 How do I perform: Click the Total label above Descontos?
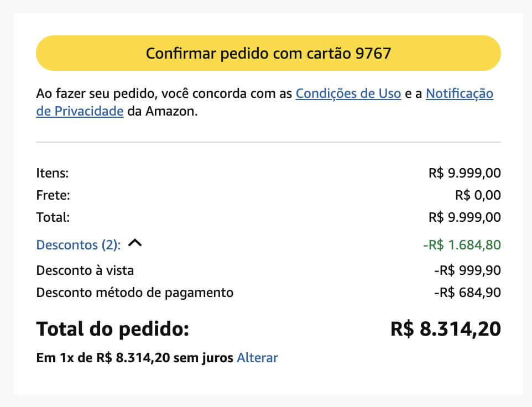point(53,217)
